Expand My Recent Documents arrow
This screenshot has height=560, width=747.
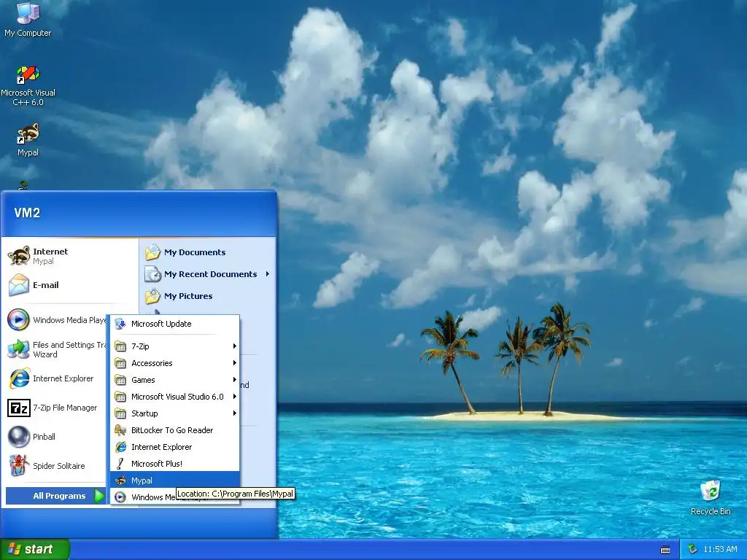267,274
